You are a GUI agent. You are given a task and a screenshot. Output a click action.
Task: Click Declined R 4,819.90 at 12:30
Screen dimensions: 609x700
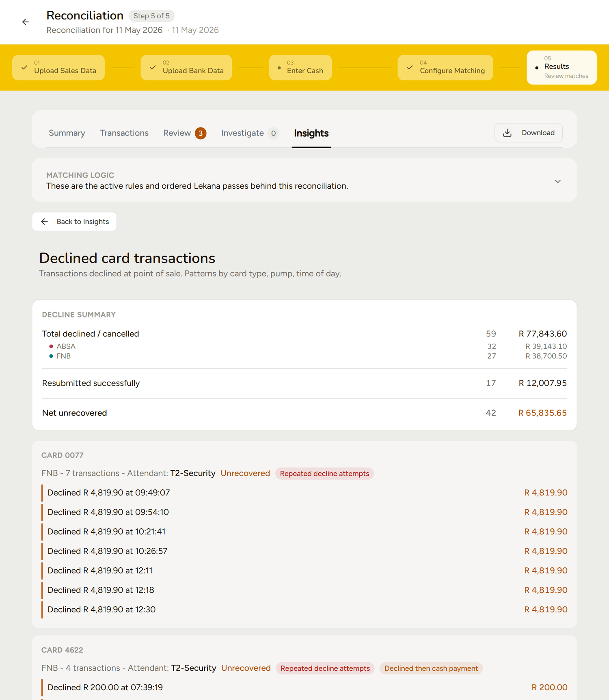tap(101, 610)
